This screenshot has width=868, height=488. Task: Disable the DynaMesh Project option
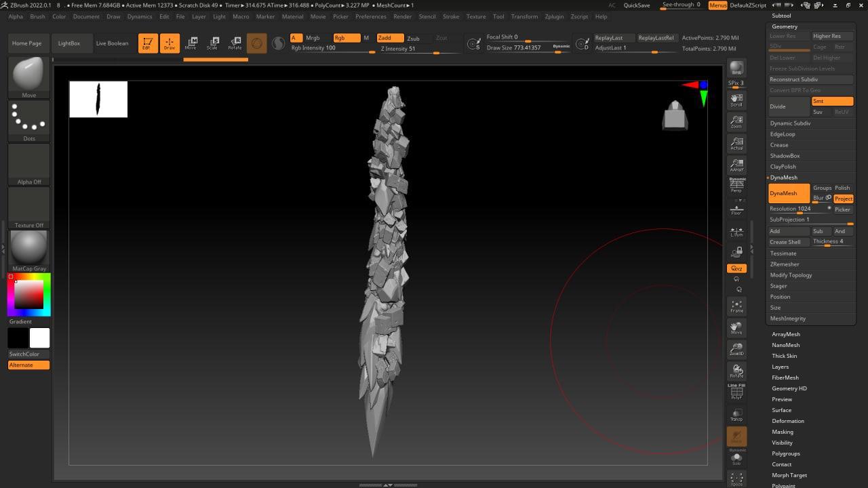click(x=843, y=199)
